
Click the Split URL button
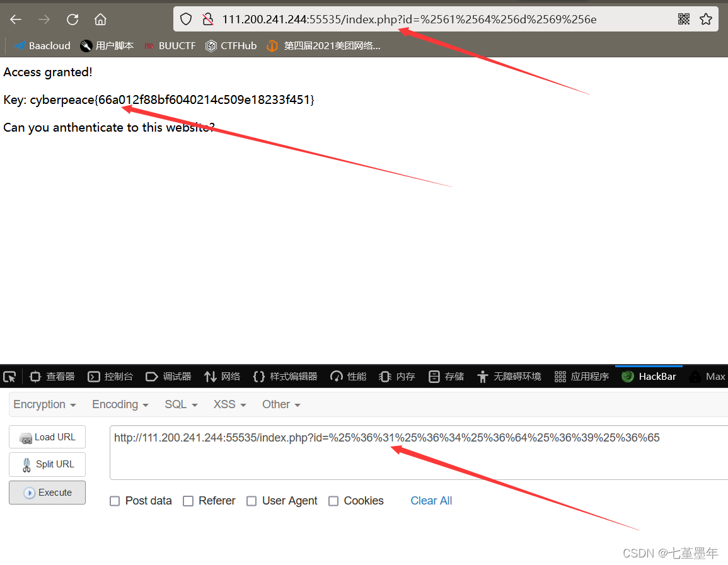coord(47,464)
